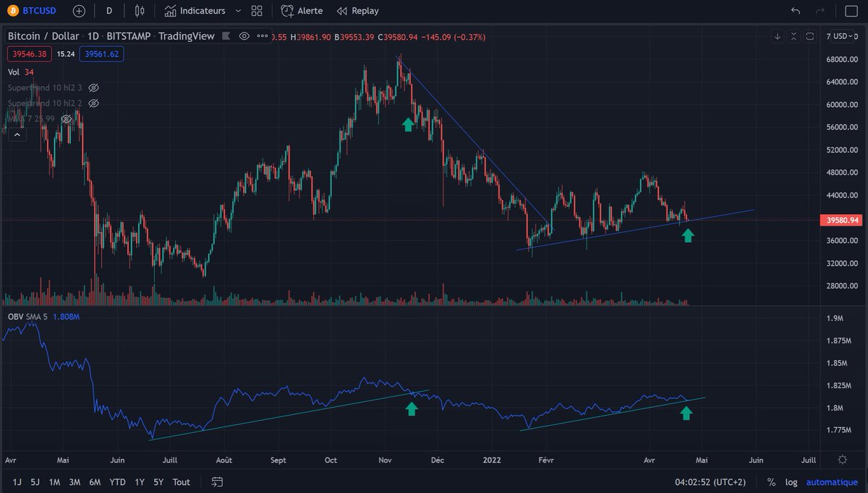Add a symbol to compare with plus icon
This screenshot has height=493, width=868.
(79, 11)
